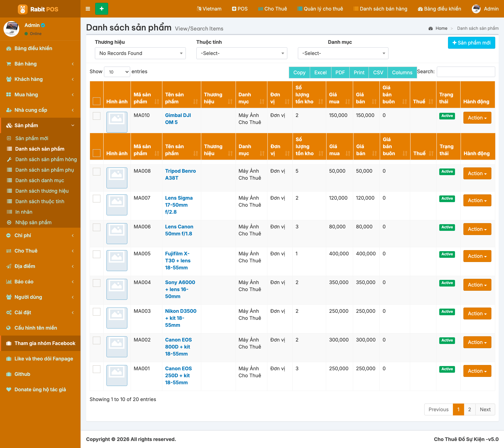
Task: Click the Nhà cung cấp user-plus icon
Action: click(9, 110)
